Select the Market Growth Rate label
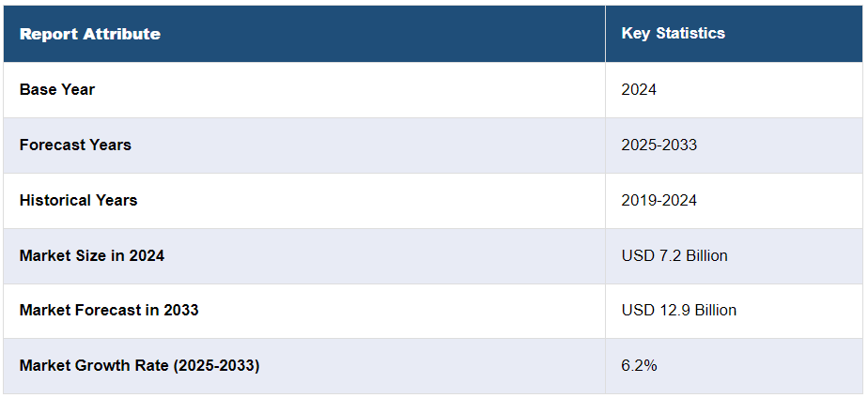Viewport: 868px width, 398px height. click(139, 365)
